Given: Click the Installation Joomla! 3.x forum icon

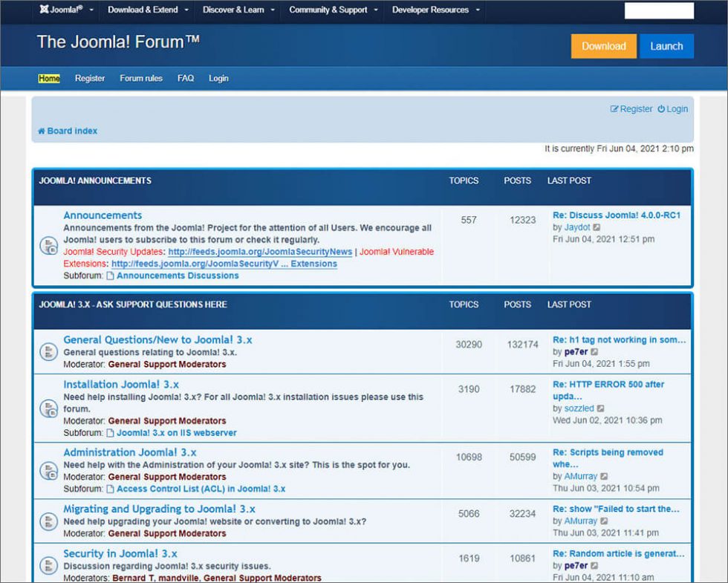Looking at the screenshot, I should [48, 408].
